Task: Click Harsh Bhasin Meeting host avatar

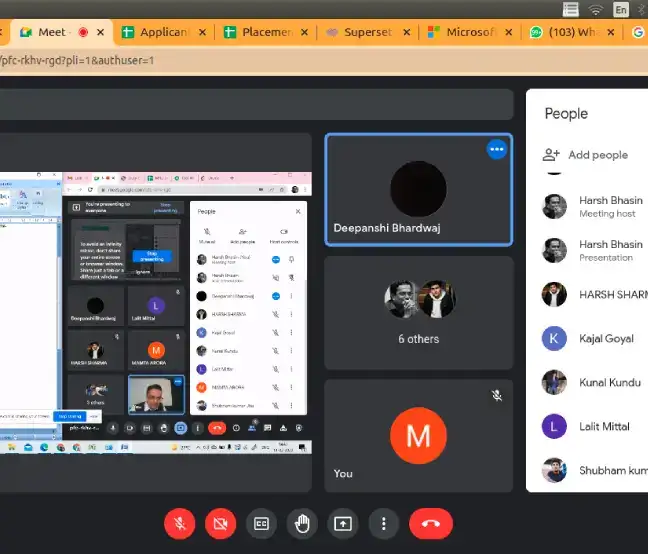Action: (554, 207)
